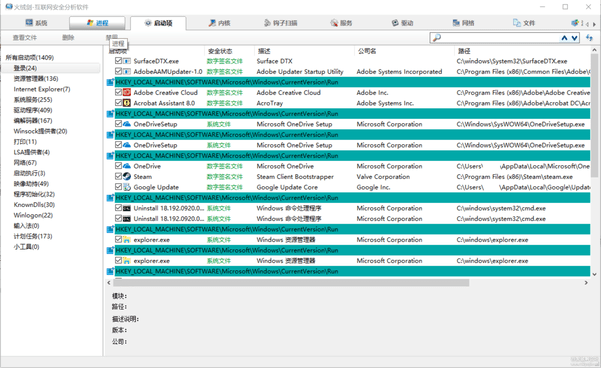Select 计划任务(173) category

33,236
